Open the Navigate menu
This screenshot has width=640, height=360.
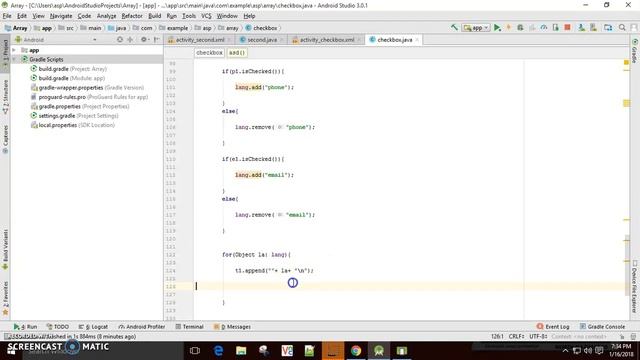click(61, 16)
